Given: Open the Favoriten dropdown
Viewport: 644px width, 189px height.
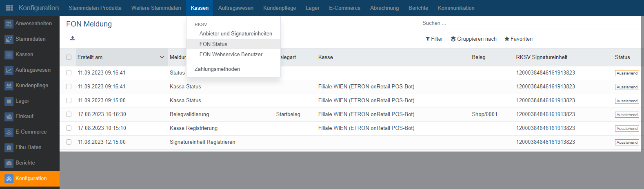Looking at the screenshot, I should [x=518, y=39].
